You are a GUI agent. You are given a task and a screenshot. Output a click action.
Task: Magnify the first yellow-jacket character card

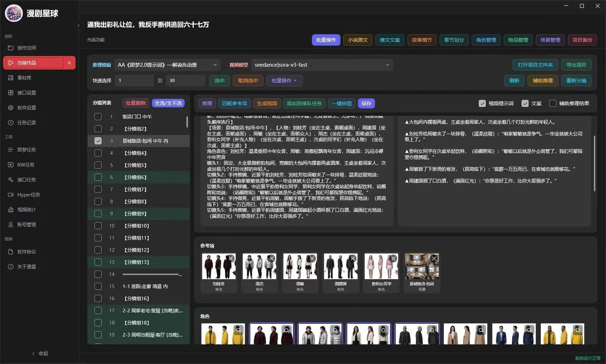coord(239,330)
